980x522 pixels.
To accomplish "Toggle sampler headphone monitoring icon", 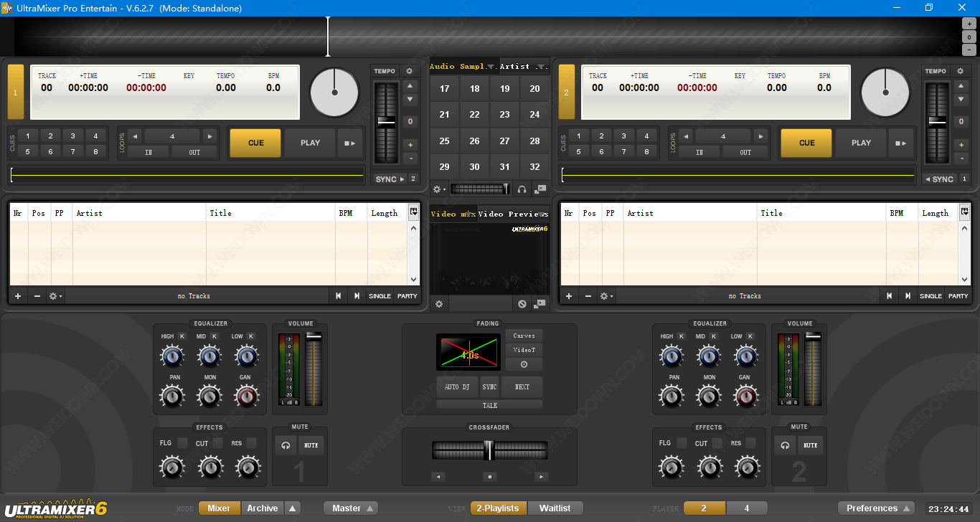I will 522,189.
